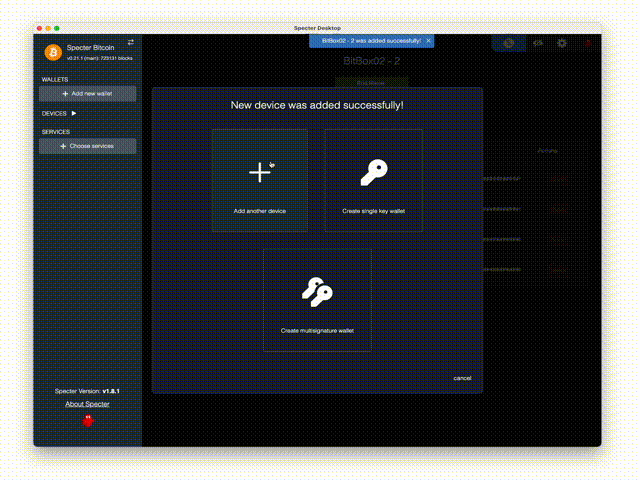Click the Create multisignature wallet label
This screenshot has height=480, width=640.
[317, 331]
